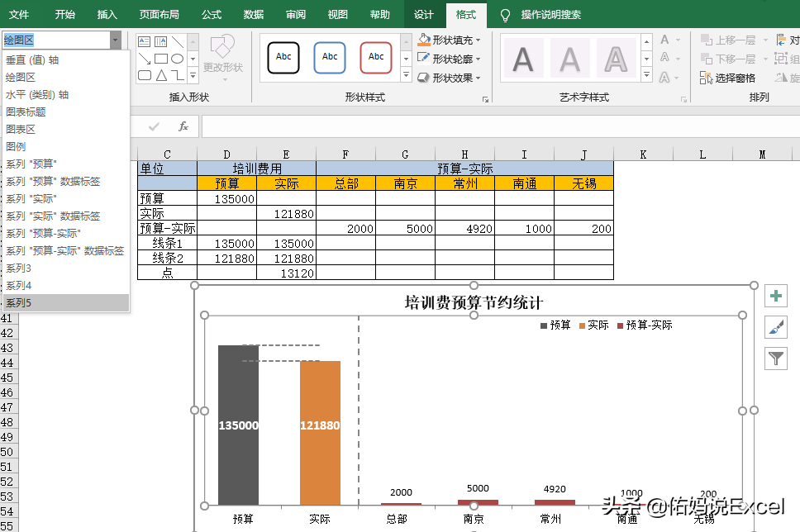Click the chart title 培训费预算节约统计
The height and width of the screenshot is (532, 800).
pyautogui.click(x=474, y=302)
